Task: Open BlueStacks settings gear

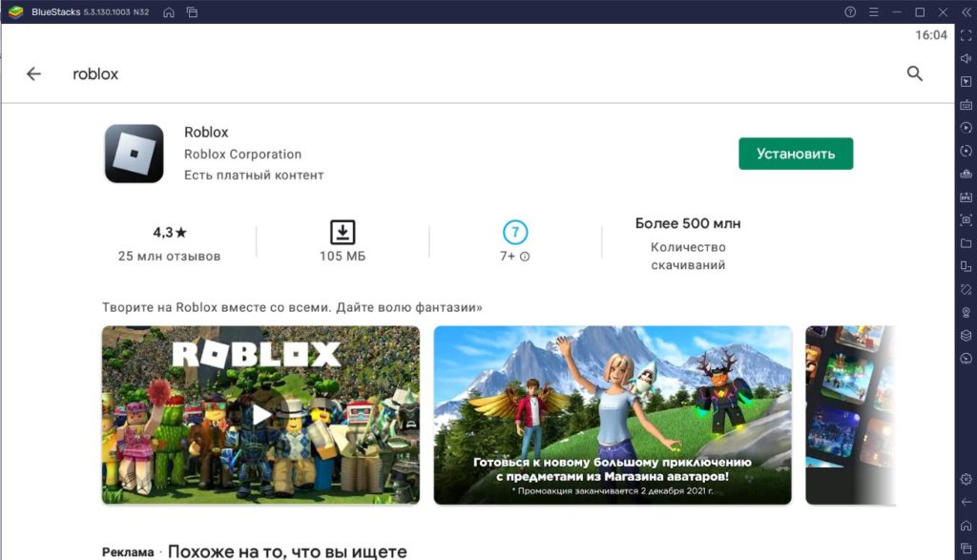Action: coord(966,479)
